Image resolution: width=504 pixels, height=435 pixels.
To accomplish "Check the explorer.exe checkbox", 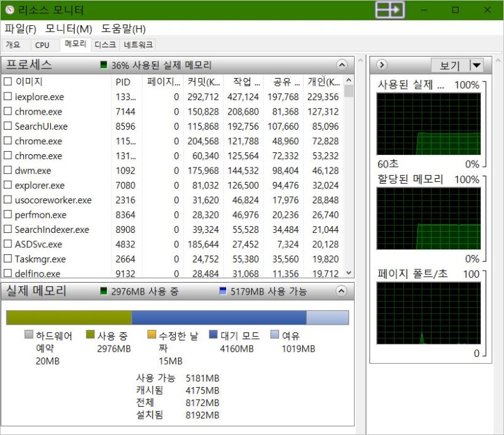I will pos(8,185).
